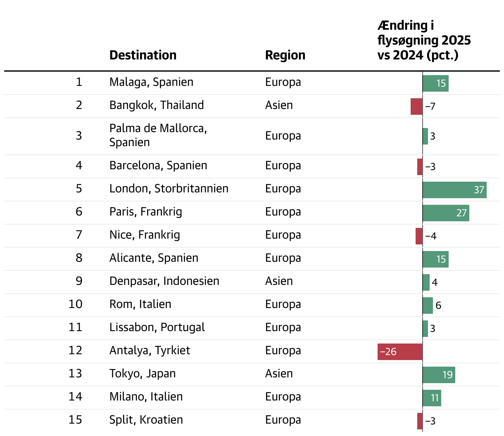The width and height of the screenshot is (504, 436).
Task: Click the red bar for Nice, Frankrig
Action: tap(419, 236)
